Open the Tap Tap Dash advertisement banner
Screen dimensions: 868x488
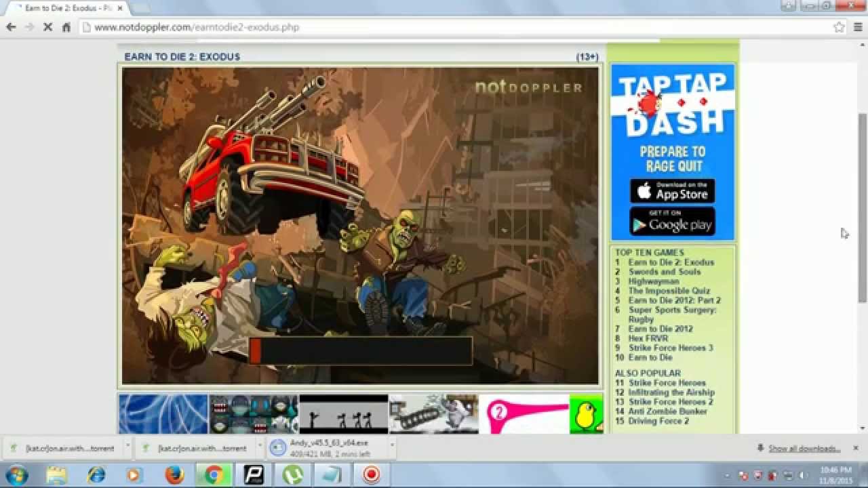click(x=672, y=152)
